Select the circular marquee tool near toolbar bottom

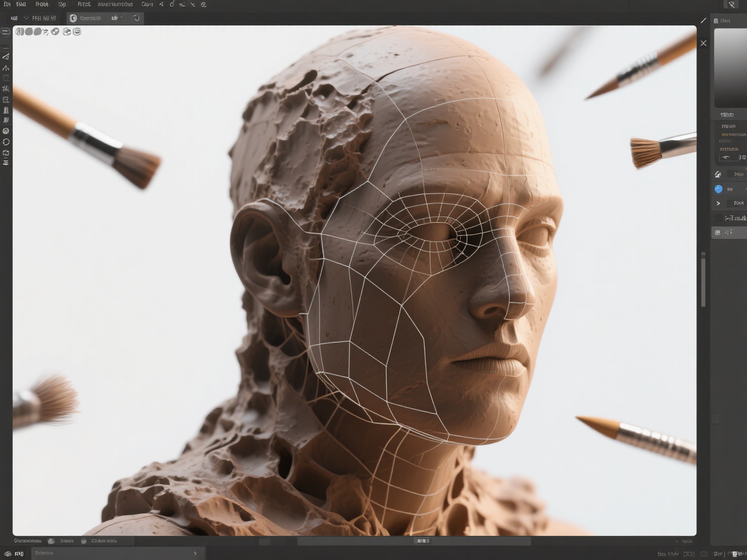coord(6,141)
